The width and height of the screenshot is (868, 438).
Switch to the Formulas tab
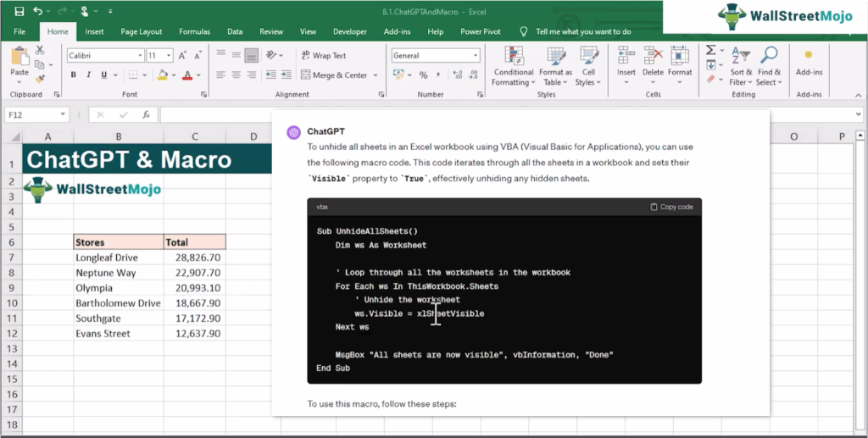click(194, 31)
